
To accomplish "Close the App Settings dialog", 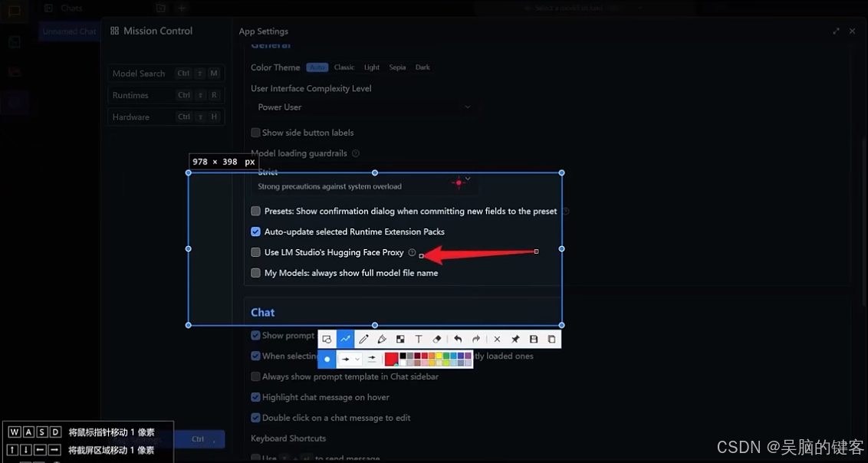I will 853,31.
